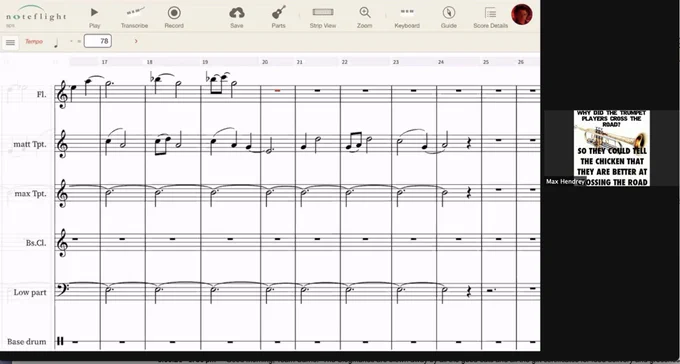Open the Zoom magnifier control
Image resolution: width=680 pixels, height=364 pixels.
pos(365,17)
